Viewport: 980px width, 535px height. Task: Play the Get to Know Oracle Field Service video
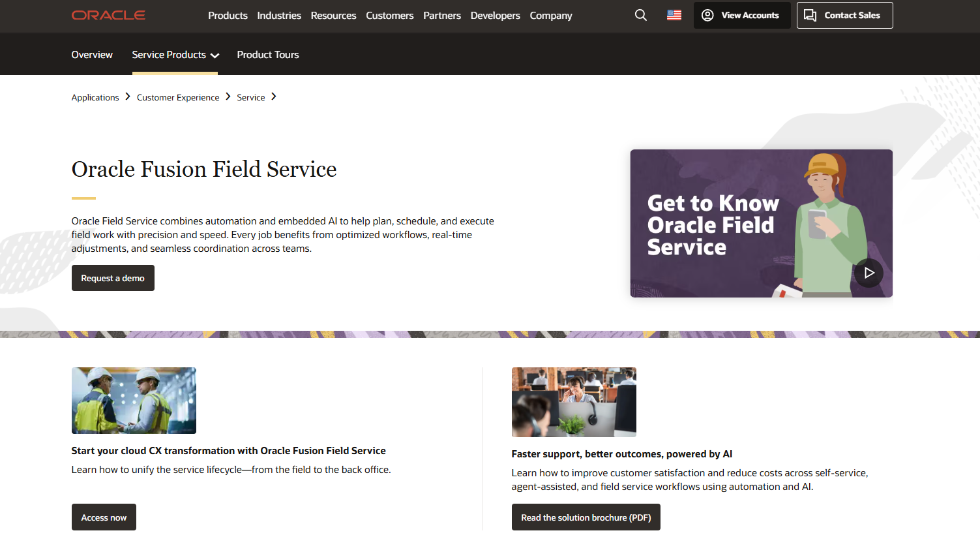tap(869, 273)
